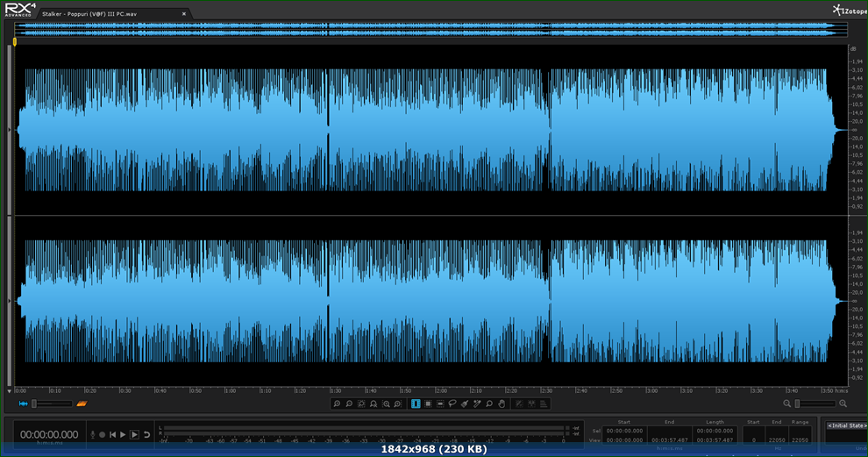Rewind to start with transport button

pyautogui.click(x=112, y=435)
